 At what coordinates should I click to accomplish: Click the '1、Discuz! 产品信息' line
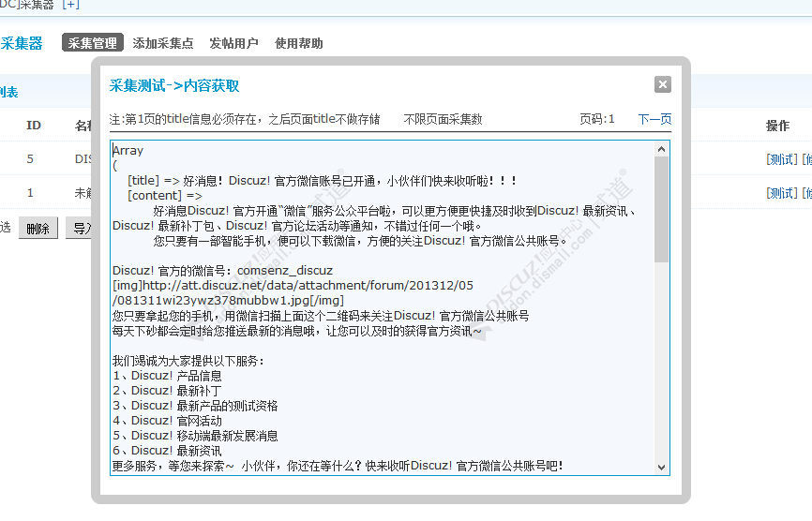point(167,376)
